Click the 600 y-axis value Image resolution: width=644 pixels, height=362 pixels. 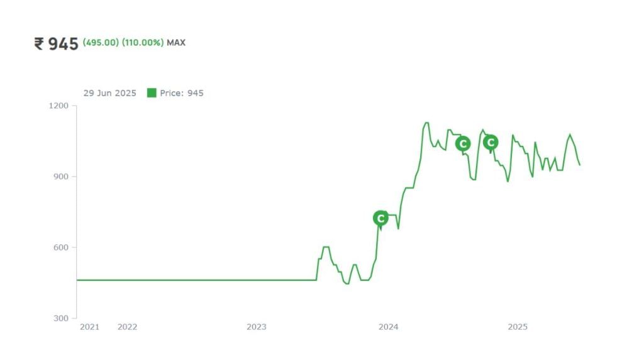pos(61,248)
